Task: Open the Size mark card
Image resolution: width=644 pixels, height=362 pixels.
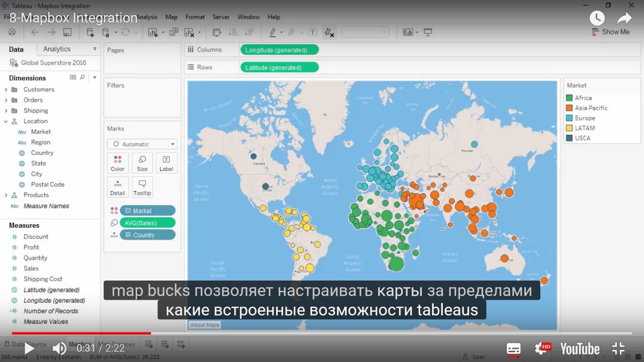Action: coord(142,163)
